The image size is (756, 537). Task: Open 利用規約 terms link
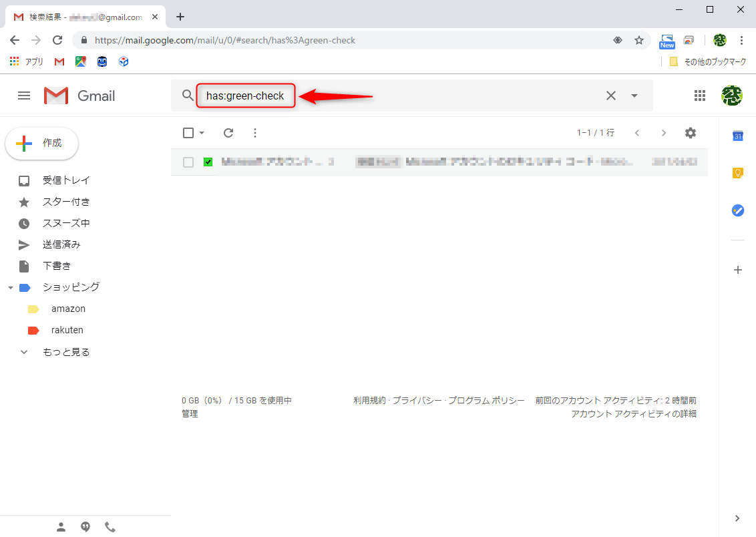coord(370,400)
